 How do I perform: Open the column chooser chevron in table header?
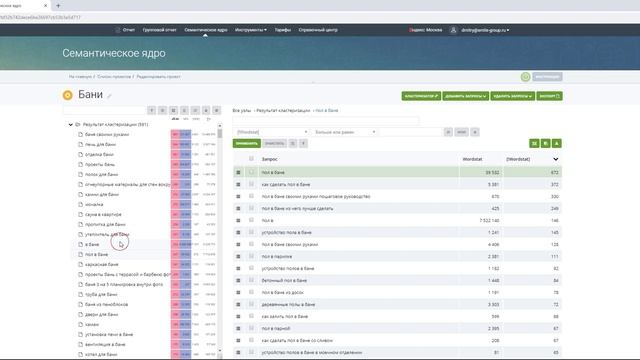coord(556,159)
